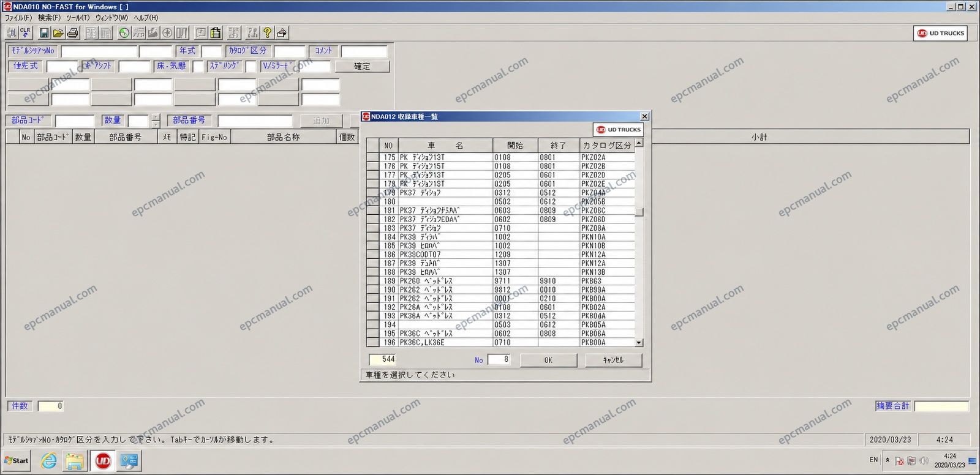Screen dimensions: 980x475
Task: Click the 部品名称 column header in main table
Action: click(284, 137)
